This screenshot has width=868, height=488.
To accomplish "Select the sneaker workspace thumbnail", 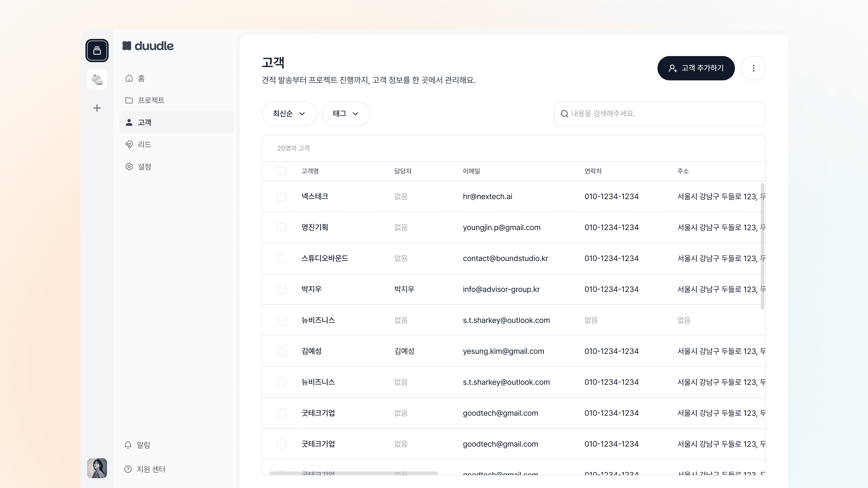I will coord(97,80).
